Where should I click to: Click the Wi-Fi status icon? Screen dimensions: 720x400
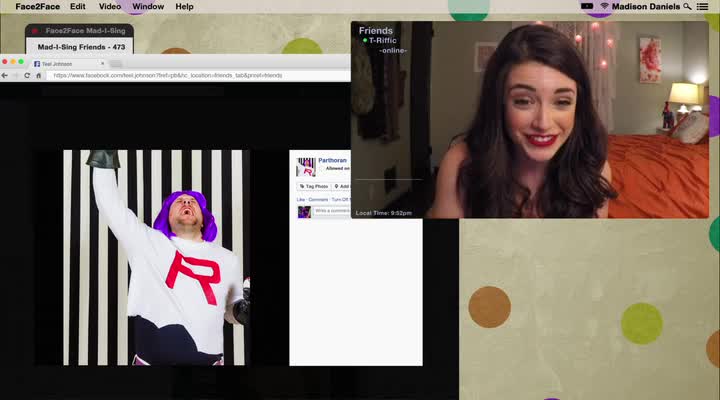pos(604,7)
